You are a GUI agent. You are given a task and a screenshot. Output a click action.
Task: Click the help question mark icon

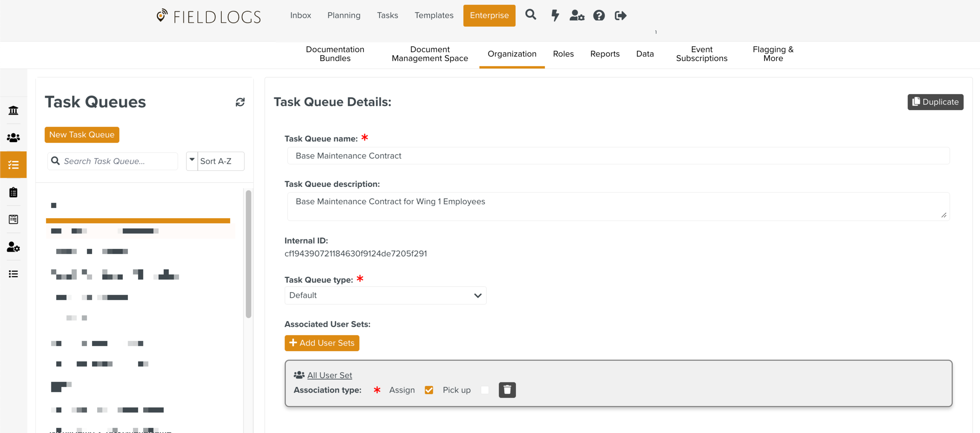tap(599, 15)
